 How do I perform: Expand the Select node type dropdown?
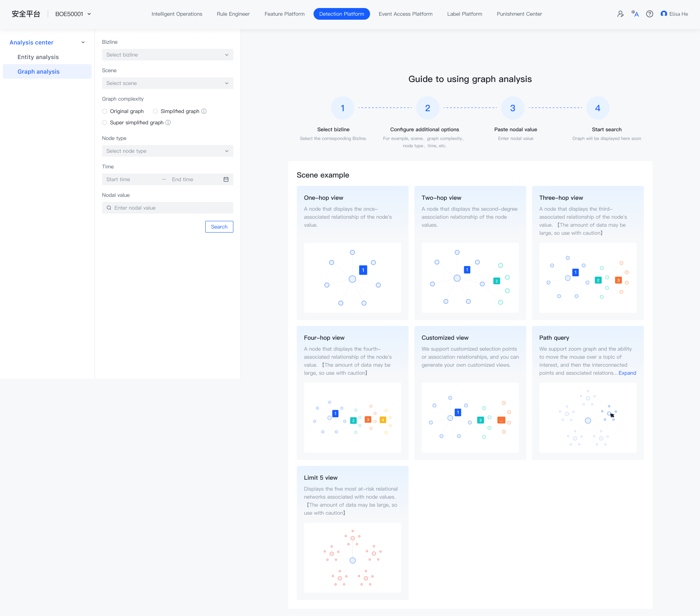(x=168, y=151)
